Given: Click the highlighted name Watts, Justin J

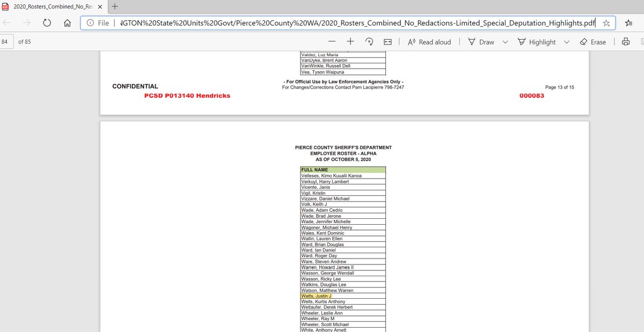Looking at the screenshot, I should [317, 296].
